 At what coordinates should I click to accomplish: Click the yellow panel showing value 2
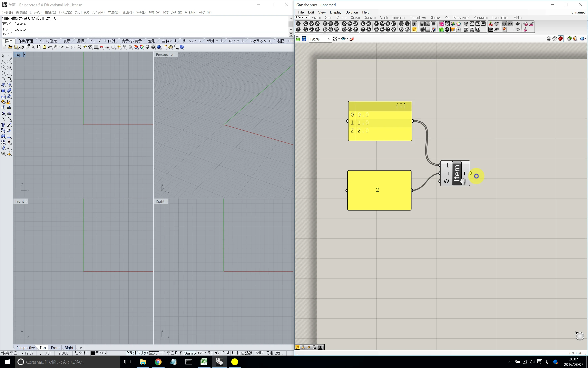tap(379, 190)
